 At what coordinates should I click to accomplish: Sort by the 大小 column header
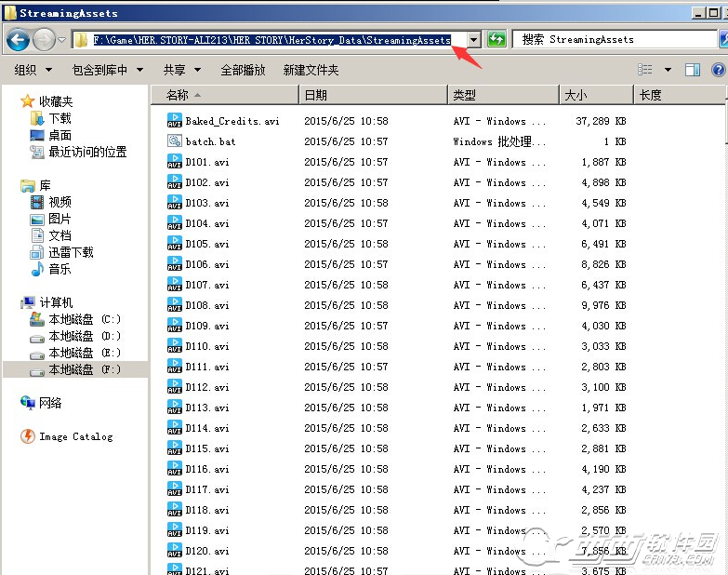pyautogui.click(x=596, y=95)
